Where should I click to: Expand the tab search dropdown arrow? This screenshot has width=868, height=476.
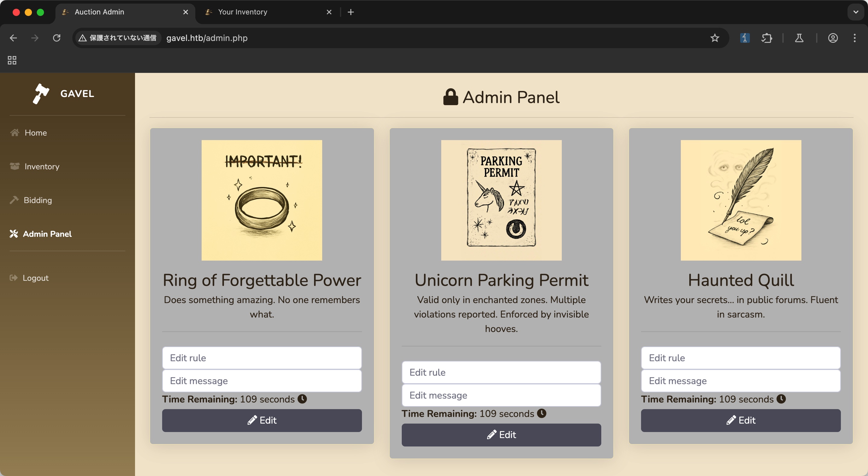tap(856, 12)
